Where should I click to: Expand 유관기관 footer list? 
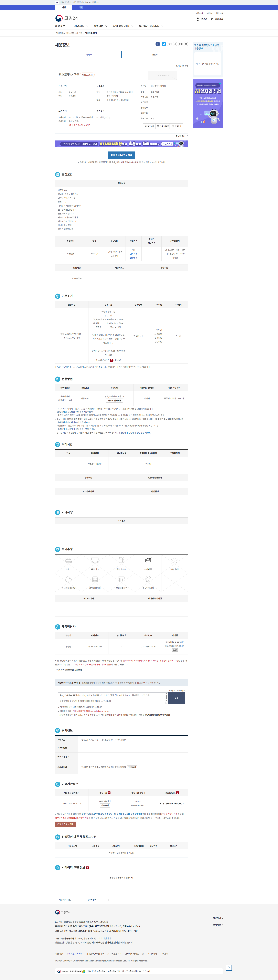point(98,900)
